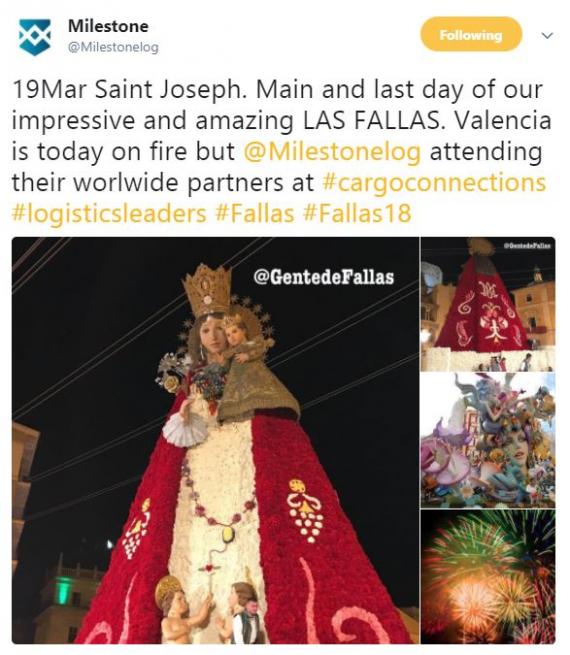Open the #Fallas18 hashtag
Screen dimensions: 570x655
(357, 213)
